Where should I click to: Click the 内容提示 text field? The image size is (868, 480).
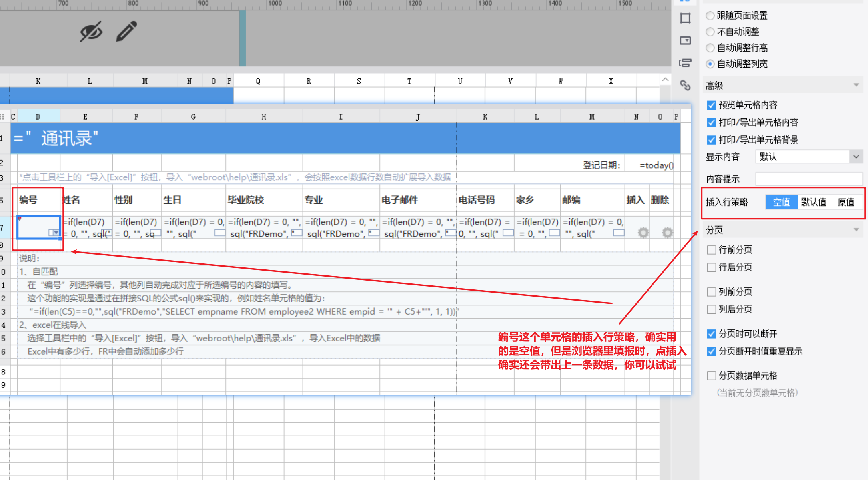pos(809,179)
